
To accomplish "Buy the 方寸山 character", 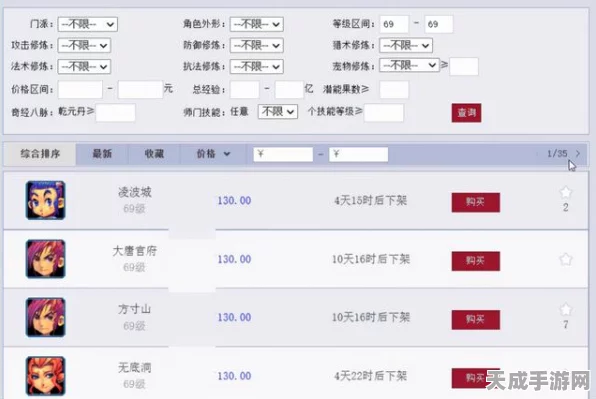I will point(476,319).
